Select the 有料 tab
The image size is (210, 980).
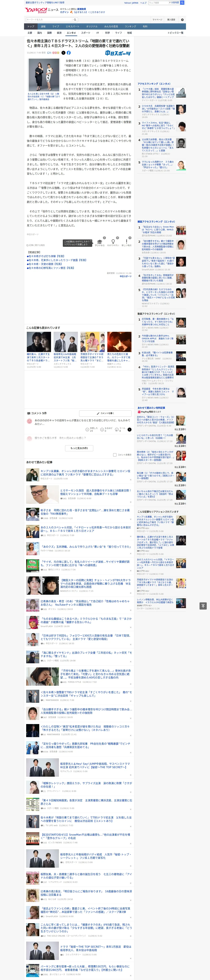tap(145, 26)
